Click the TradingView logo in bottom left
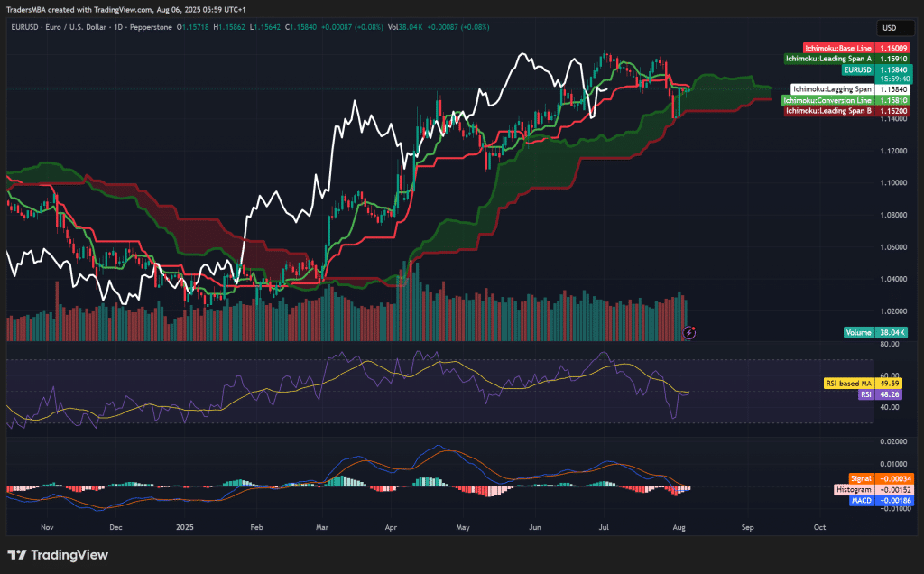 tap(57, 554)
